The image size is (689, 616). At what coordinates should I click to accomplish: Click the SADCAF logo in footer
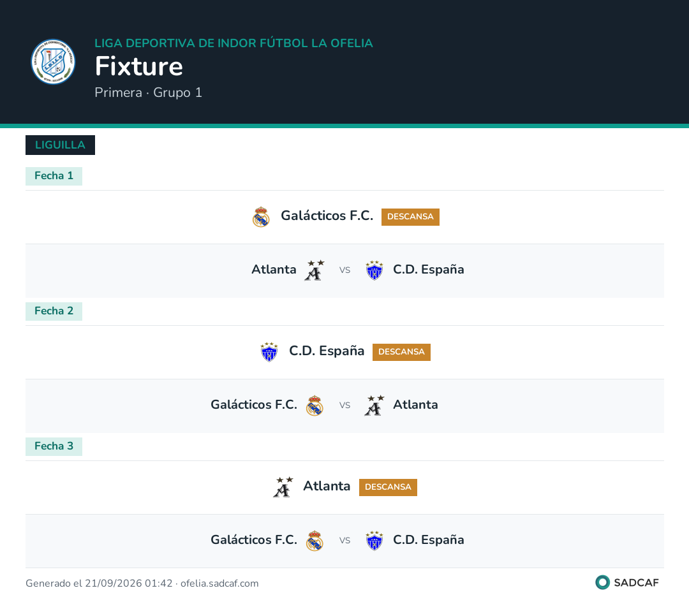point(627,583)
